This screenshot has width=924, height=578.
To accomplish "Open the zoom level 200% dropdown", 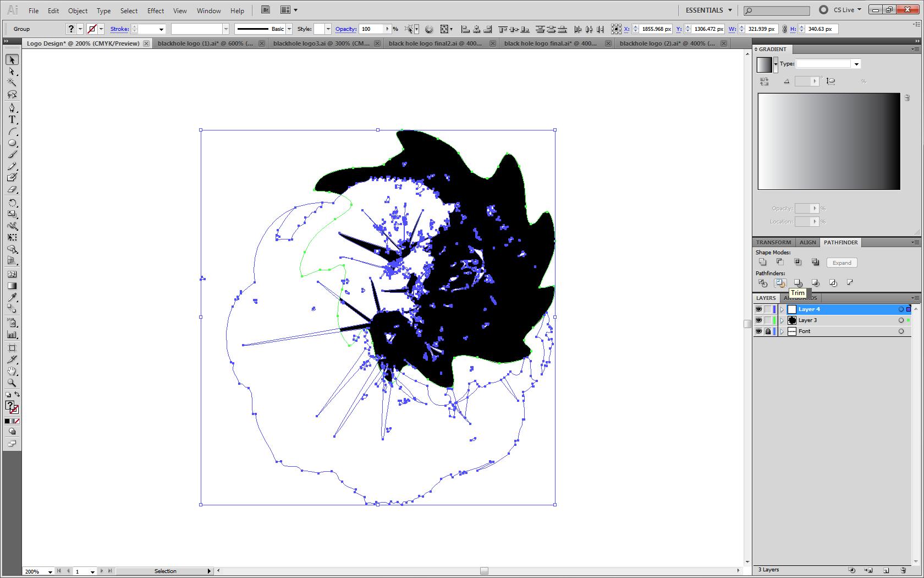I will [50, 571].
